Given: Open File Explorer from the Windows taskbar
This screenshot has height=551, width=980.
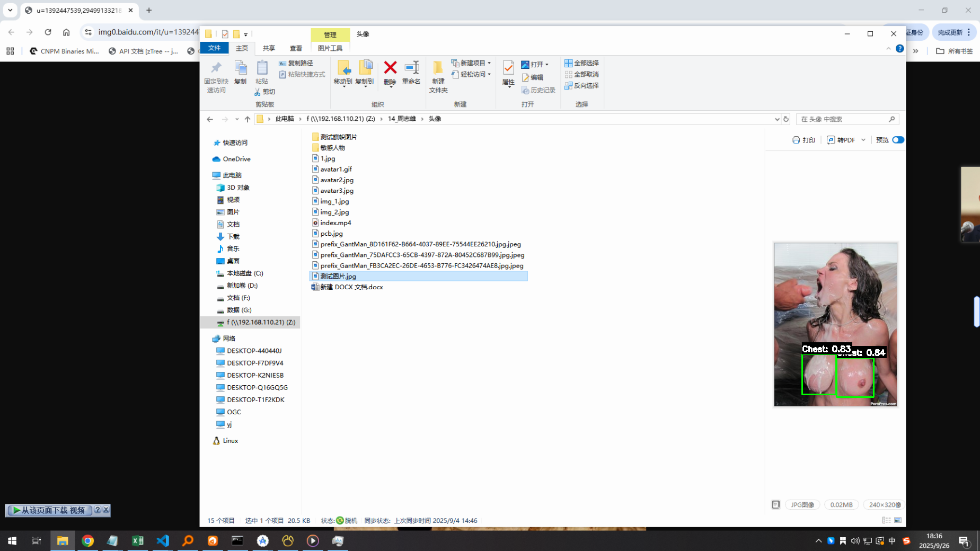Looking at the screenshot, I should tap(63, 540).
